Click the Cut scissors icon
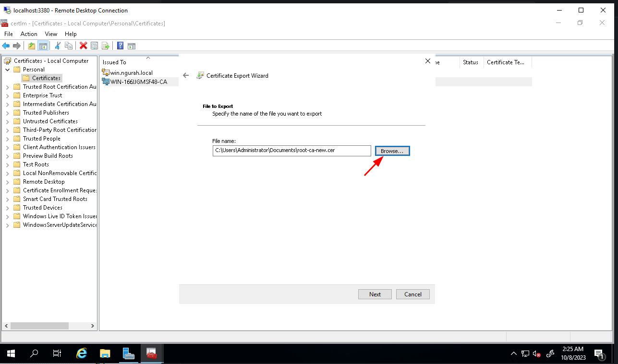 point(58,46)
